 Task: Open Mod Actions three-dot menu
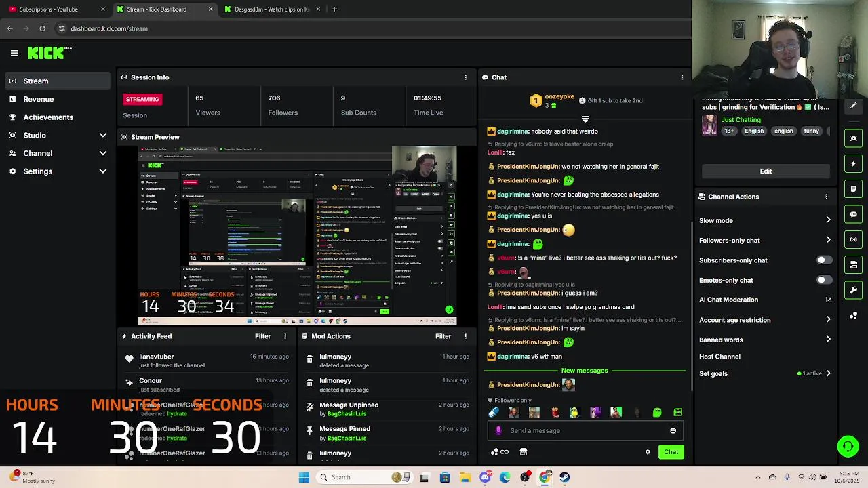click(x=465, y=336)
